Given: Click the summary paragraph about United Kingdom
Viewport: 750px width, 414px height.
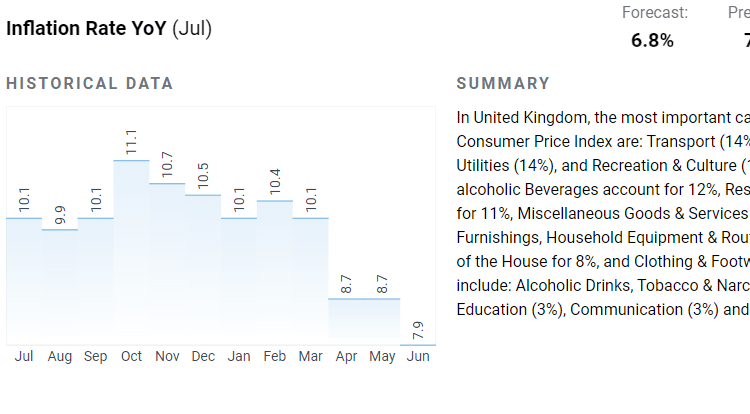Looking at the screenshot, I should coord(602,213).
